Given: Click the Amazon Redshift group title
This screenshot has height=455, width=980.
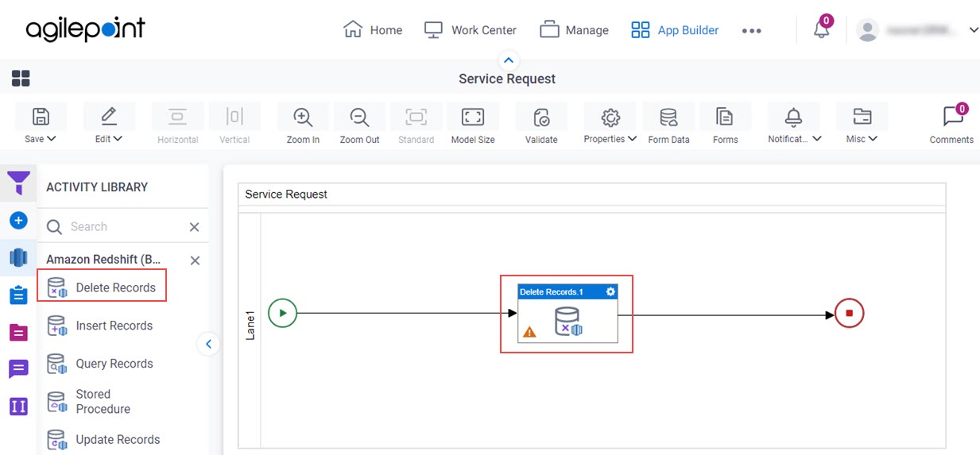Looking at the screenshot, I should [x=103, y=259].
